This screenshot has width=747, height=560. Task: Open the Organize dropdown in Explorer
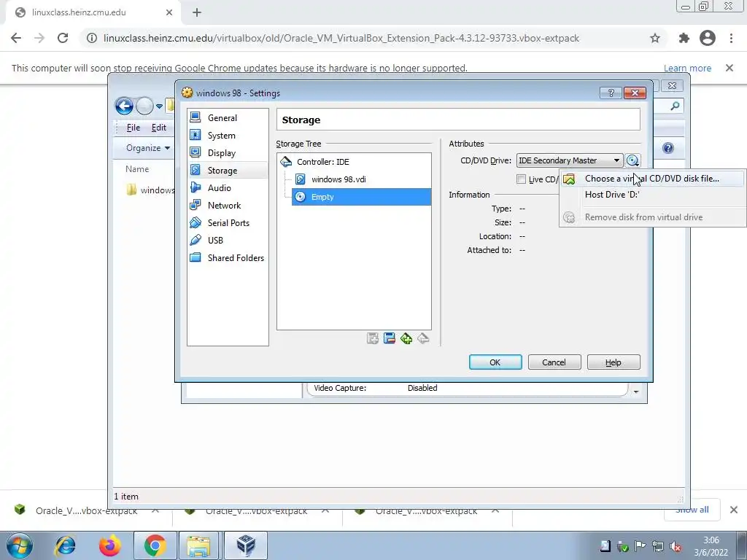pos(148,148)
